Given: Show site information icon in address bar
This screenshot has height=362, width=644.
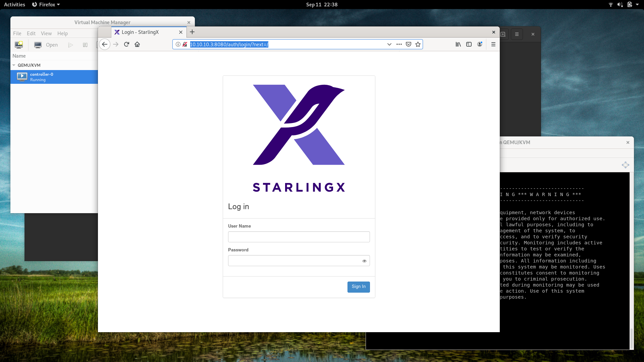Looking at the screenshot, I should (178, 44).
